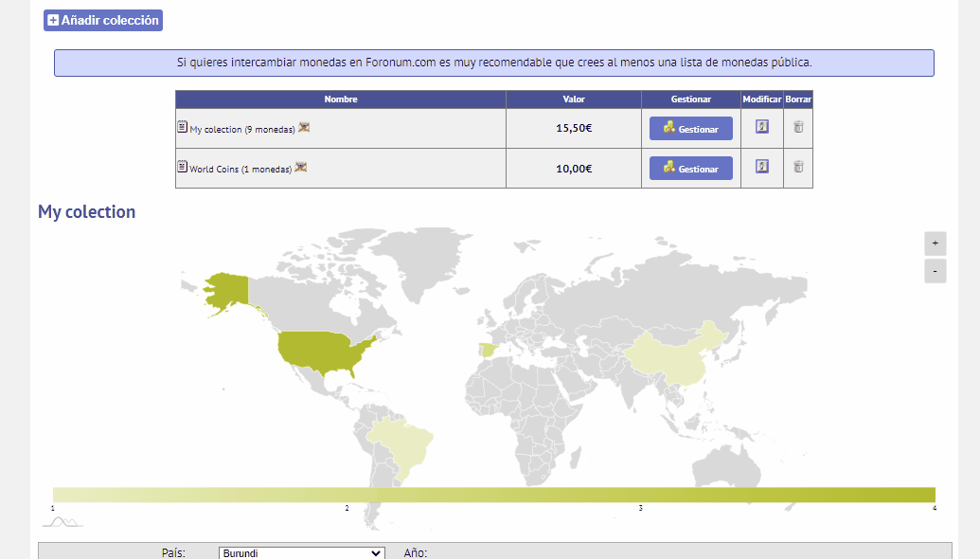The height and width of the screenshot is (559, 980).
Task: Click the modify icon for My colection
Action: 762,127
